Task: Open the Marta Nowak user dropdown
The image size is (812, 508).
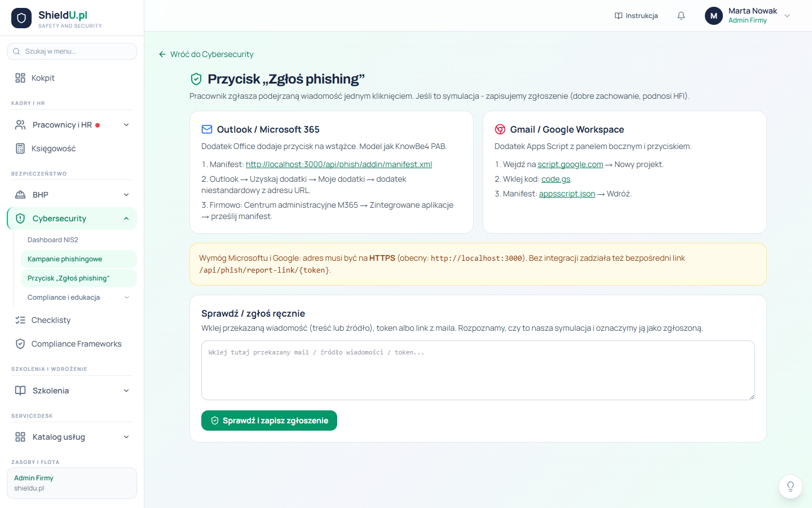Action: tap(787, 16)
